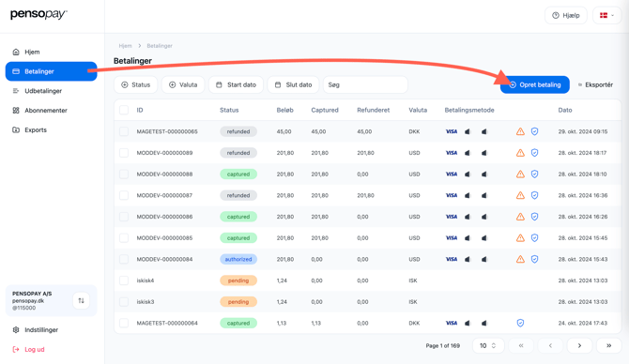
Task: Click the captured badge on MODDEV-000000088
Action: [238, 174]
